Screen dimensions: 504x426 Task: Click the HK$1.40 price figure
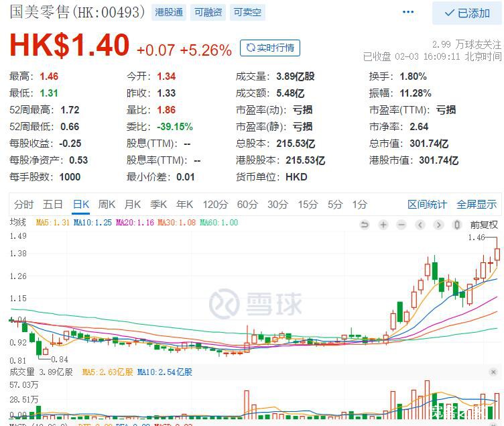(x=70, y=45)
